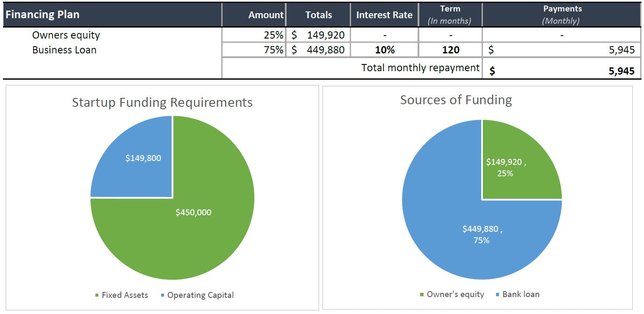Select the Total monthly repayment label
This screenshot has height=314, width=644.
[420, 68]
